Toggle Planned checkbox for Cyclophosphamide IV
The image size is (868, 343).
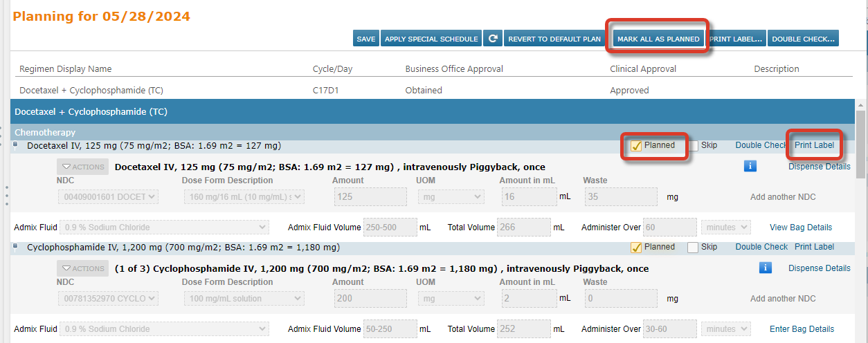point(636,247)
